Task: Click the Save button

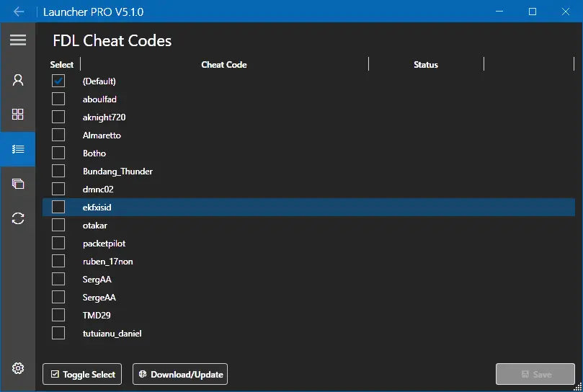Action: pyautogui.click(x=535, y=375)
